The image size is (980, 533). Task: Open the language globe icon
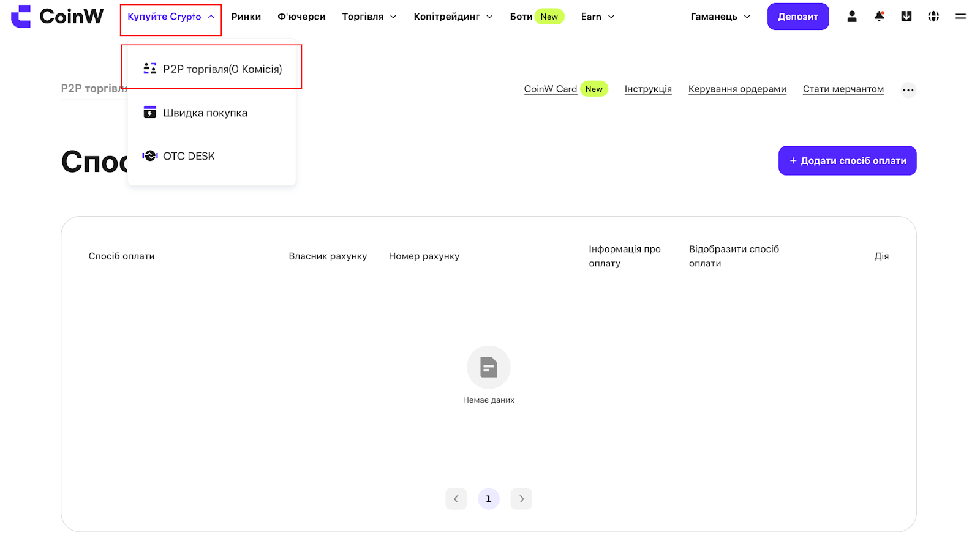pyautogui.click(x=933, y=17)
